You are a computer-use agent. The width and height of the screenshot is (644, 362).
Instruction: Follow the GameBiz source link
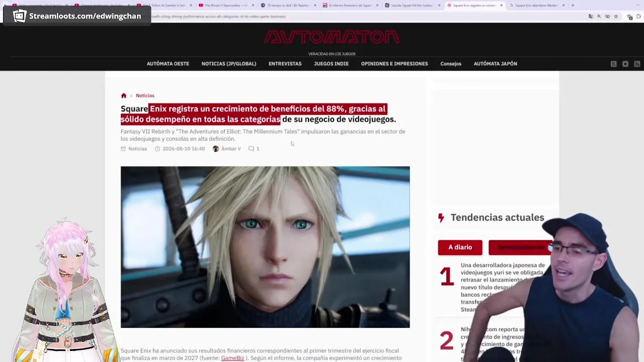[x=232, y=358]
